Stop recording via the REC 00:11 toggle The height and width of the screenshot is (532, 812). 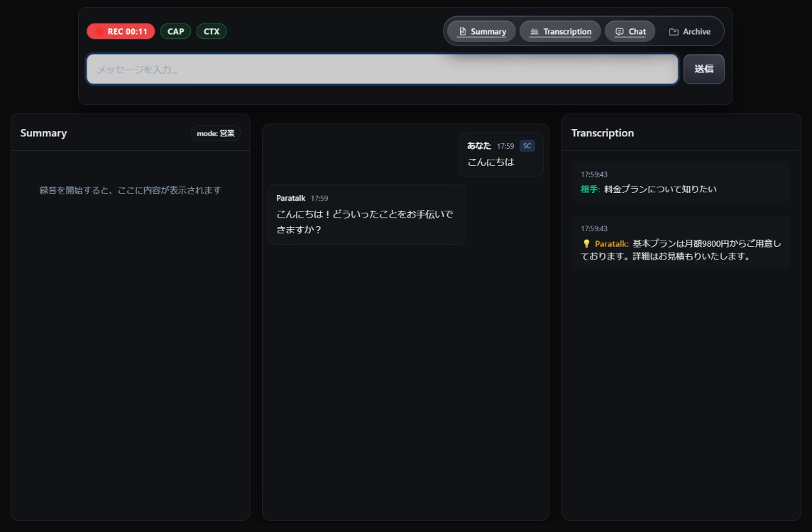tap(121, 31)
